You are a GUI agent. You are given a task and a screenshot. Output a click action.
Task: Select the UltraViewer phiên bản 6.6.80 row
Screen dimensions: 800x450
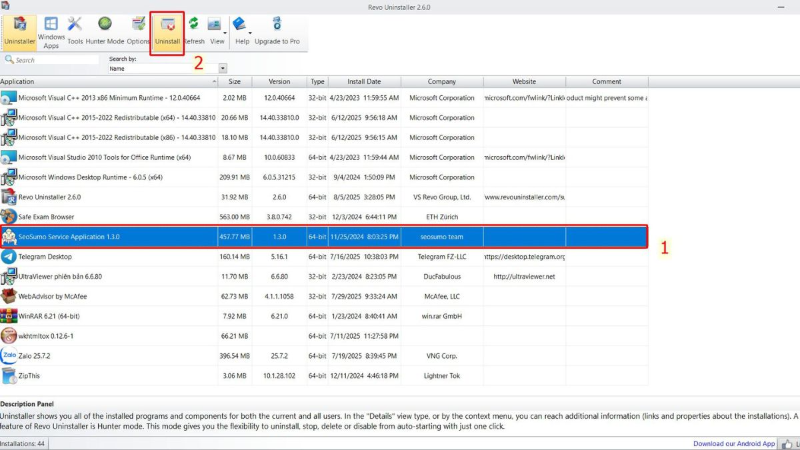coord(324,277)
